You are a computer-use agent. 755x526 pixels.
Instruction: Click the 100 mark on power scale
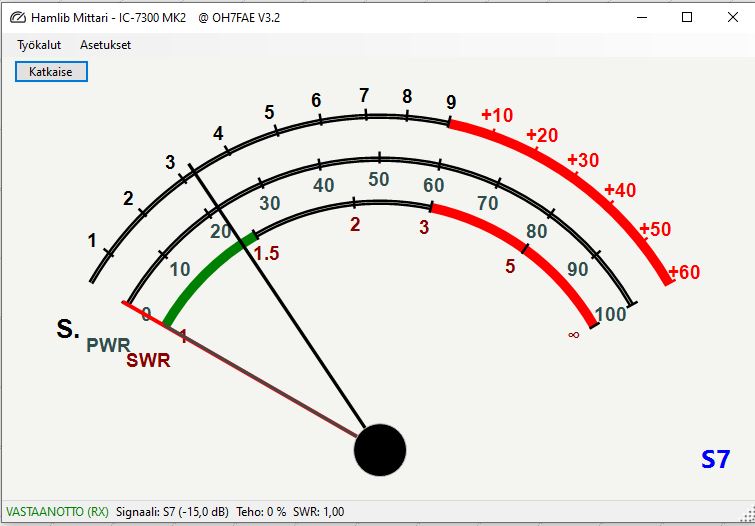click(x=611, y=315)
